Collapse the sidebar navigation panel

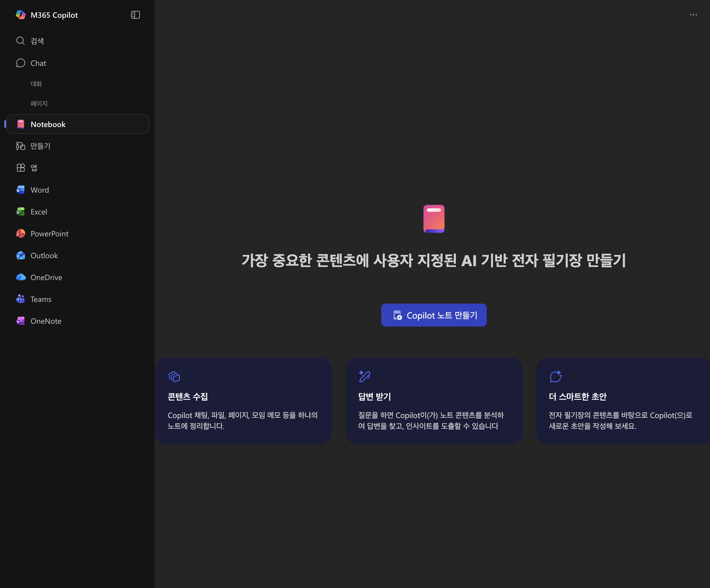click(x=135, y=15)
